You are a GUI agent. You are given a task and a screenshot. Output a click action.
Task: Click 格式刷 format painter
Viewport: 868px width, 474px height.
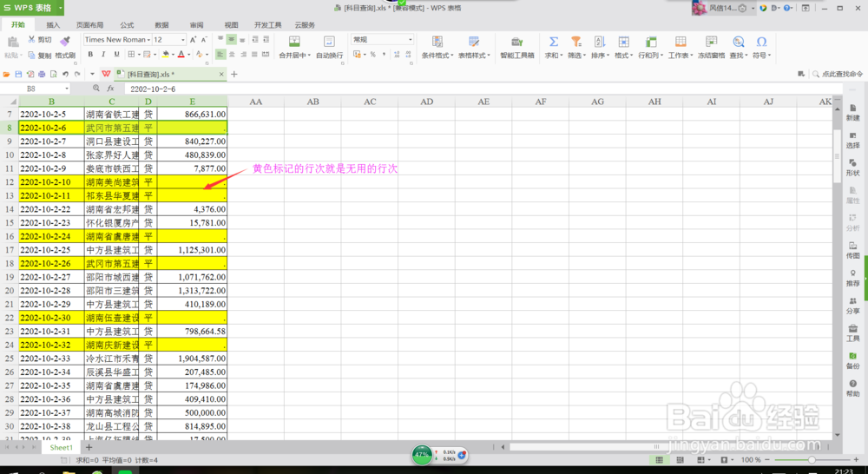65,47
